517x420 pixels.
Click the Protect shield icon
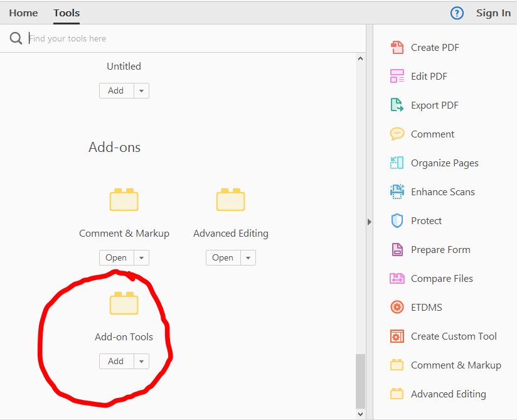coord(397,220)
